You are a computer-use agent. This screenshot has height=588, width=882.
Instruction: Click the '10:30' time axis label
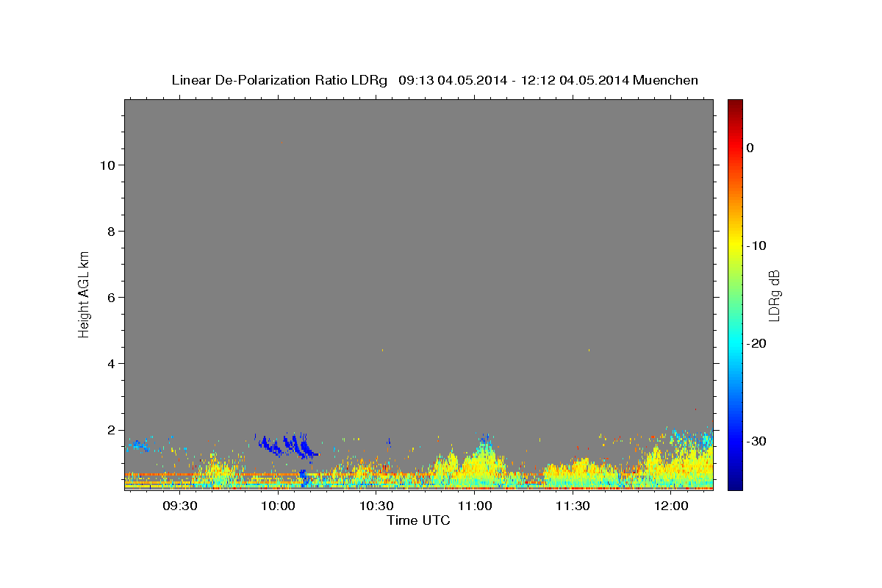(376, 506)
